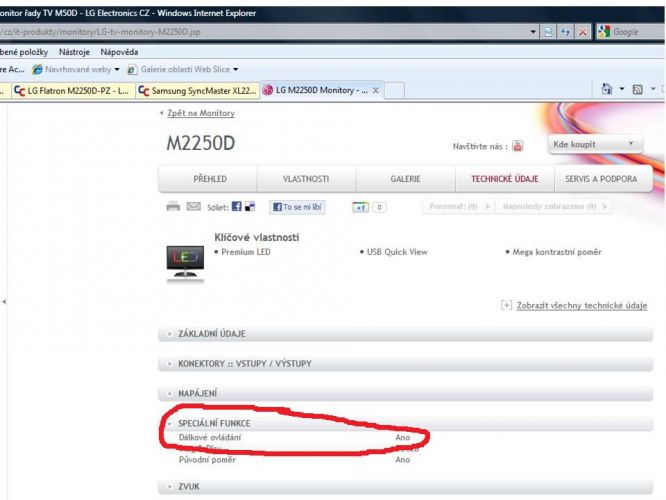666x500 pixels.
Task: Share the page via Facebook icon
Action: 237,206
